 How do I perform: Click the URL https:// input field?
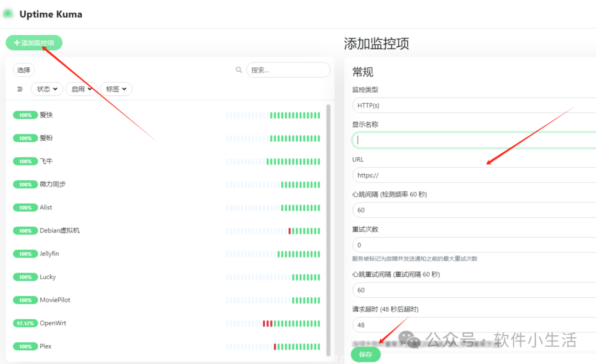click(x=474, y=175)
